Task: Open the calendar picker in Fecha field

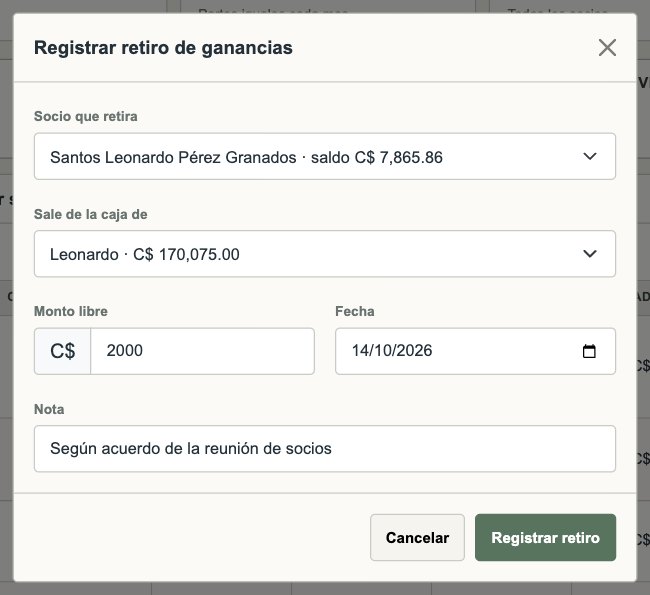Action: 589,351
